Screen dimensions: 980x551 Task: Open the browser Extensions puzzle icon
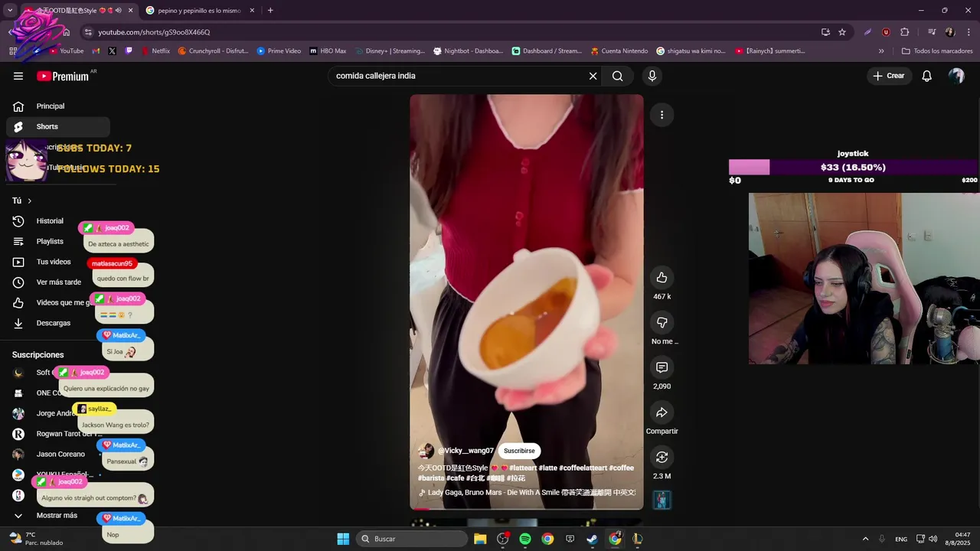pos(905,32)
